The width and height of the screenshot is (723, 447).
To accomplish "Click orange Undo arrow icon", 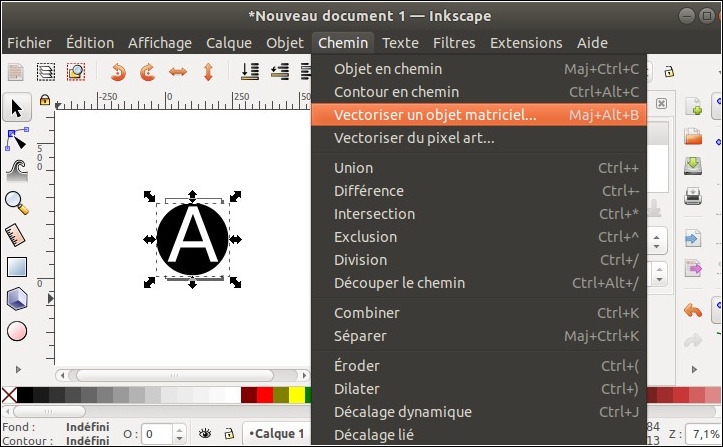I will (693, 310).
